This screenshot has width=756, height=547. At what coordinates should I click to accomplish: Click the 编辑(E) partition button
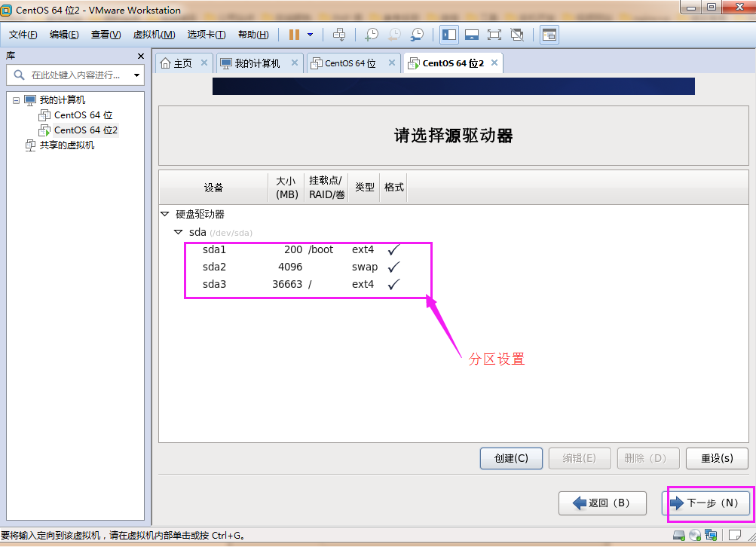[x=580, y=458]
